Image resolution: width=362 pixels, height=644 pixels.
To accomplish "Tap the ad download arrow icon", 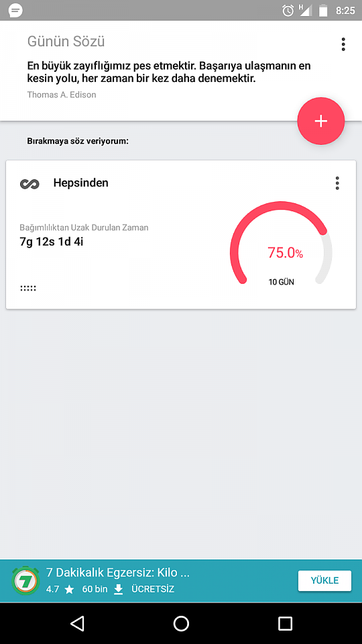I will click(119, 589).
